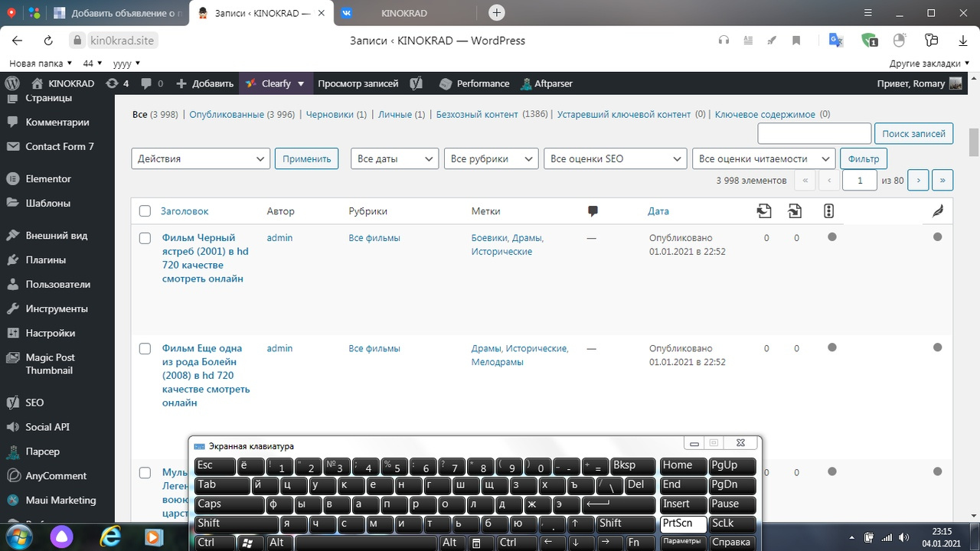The height and width of the screenshot is (551, 980).
Task: Open the Действия bulk actions dropdown
Action: click(x=201, y=158)
